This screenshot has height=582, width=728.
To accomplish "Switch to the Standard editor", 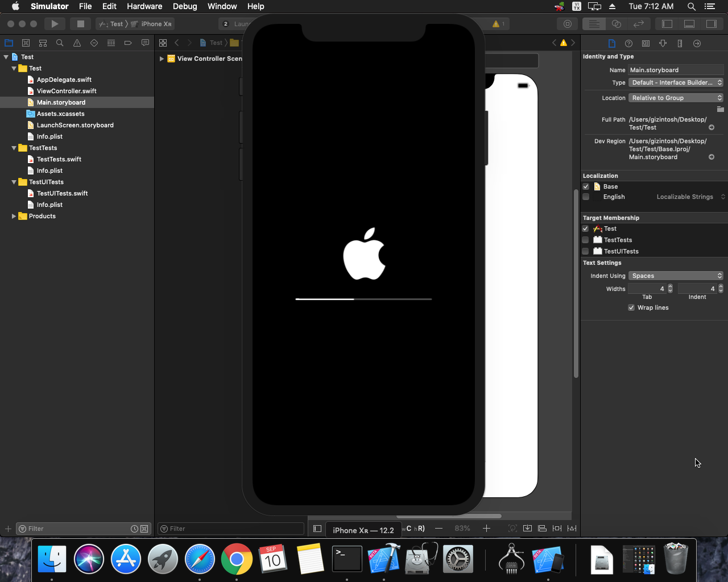I will pos(594,24).
